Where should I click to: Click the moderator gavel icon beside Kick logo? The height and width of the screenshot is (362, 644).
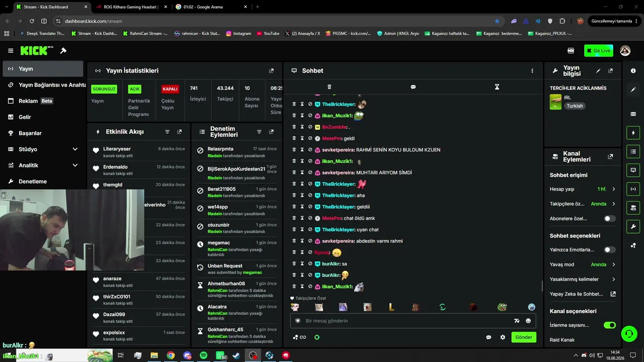click(63, 51)
